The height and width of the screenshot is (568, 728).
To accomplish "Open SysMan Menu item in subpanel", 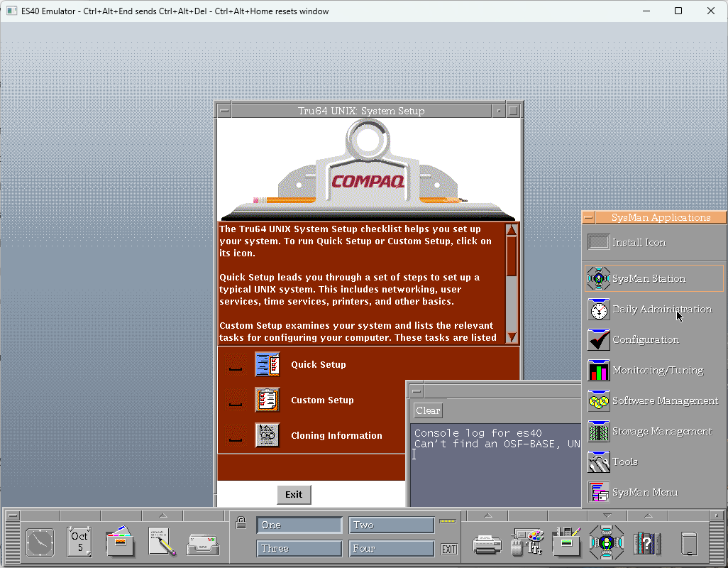I will click(x=653, y=492).
